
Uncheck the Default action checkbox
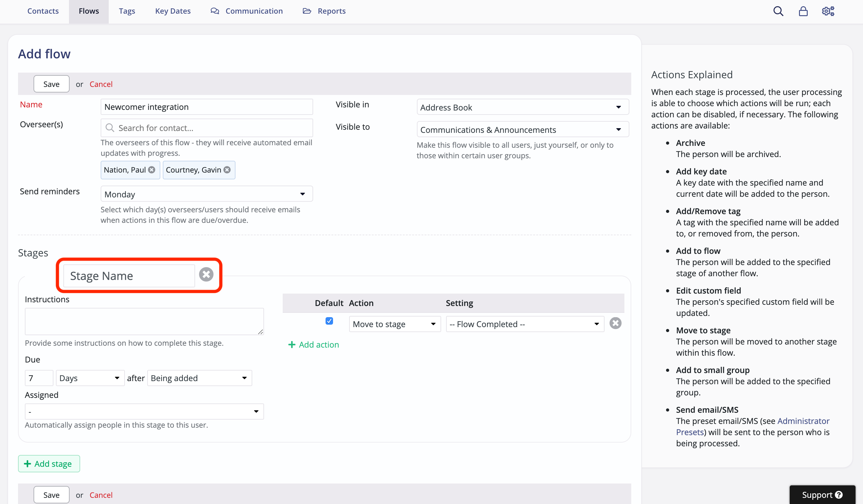(329, 321)
